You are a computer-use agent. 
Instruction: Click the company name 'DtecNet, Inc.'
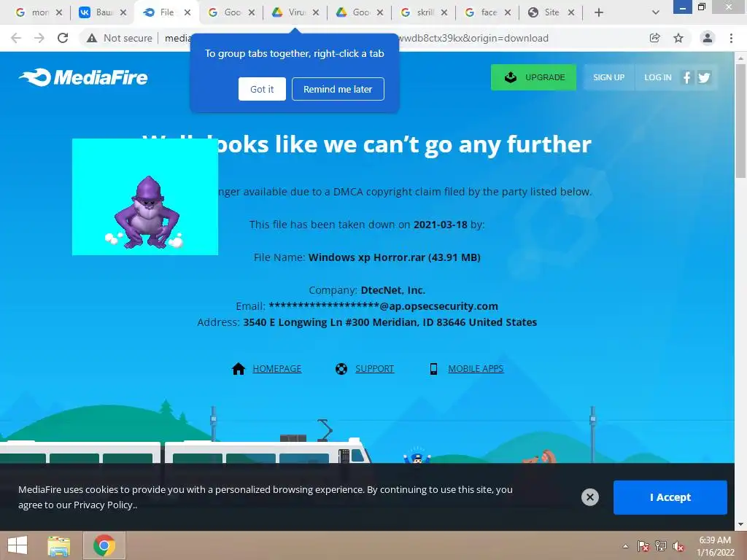pos(393,290)
